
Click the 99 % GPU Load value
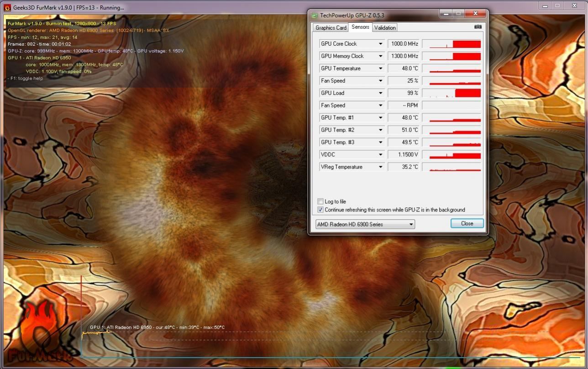404,93
